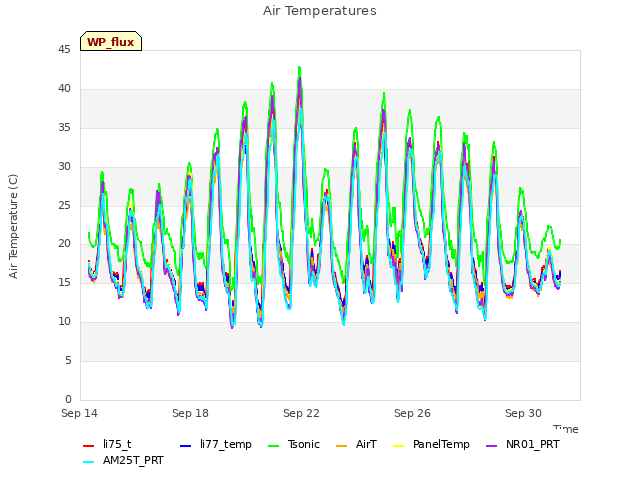Toggle the NR01_PRT legend entry

522,444
